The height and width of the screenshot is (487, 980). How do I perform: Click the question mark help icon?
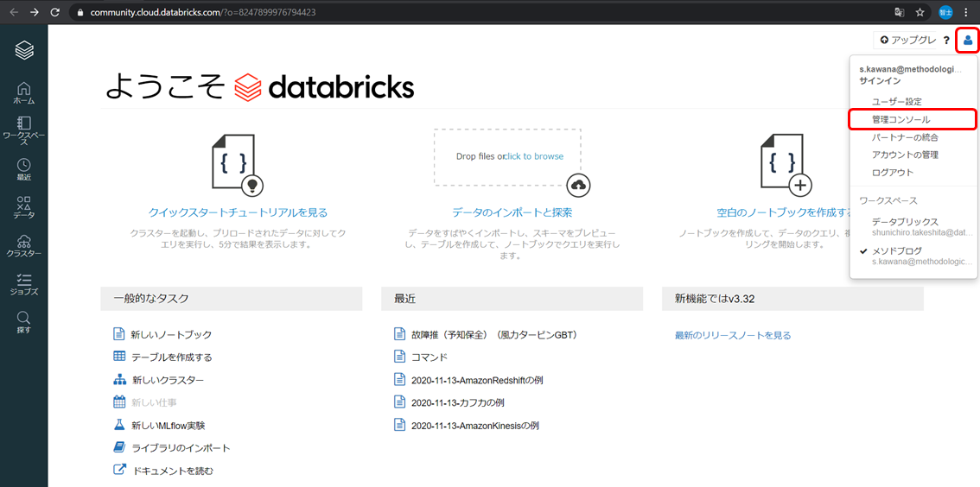click(x=946, y=41)
